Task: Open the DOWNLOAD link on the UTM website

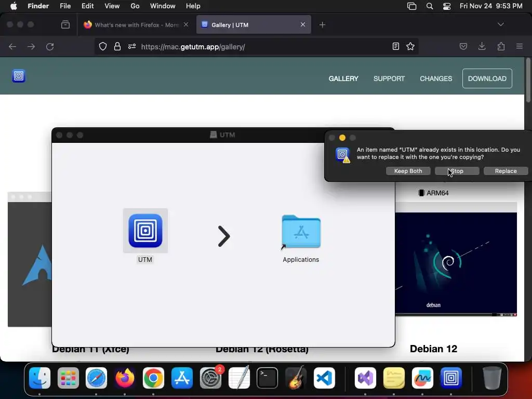Action: click(487, 79)
